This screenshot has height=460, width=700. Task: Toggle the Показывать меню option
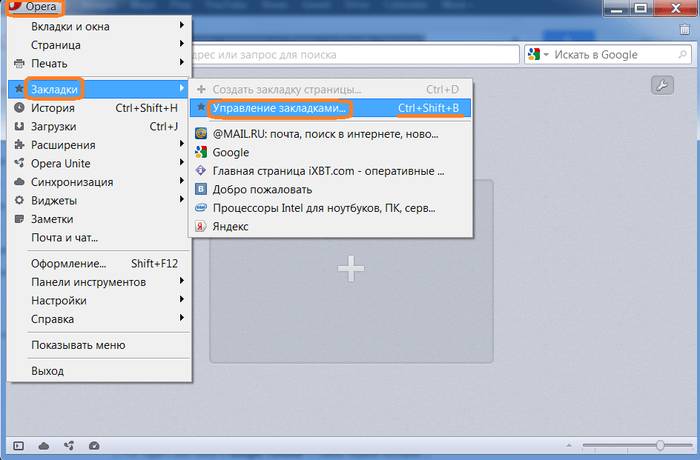[x=78, y=345]
